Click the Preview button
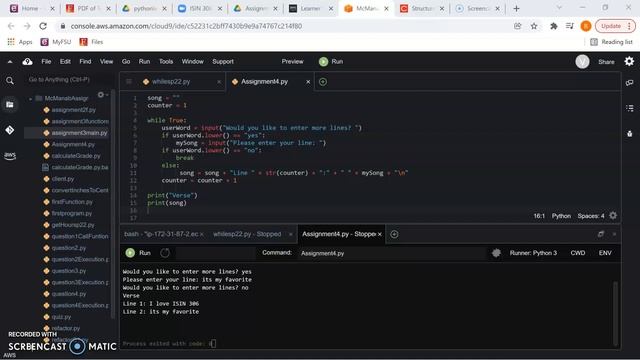 tap(292, 62)
